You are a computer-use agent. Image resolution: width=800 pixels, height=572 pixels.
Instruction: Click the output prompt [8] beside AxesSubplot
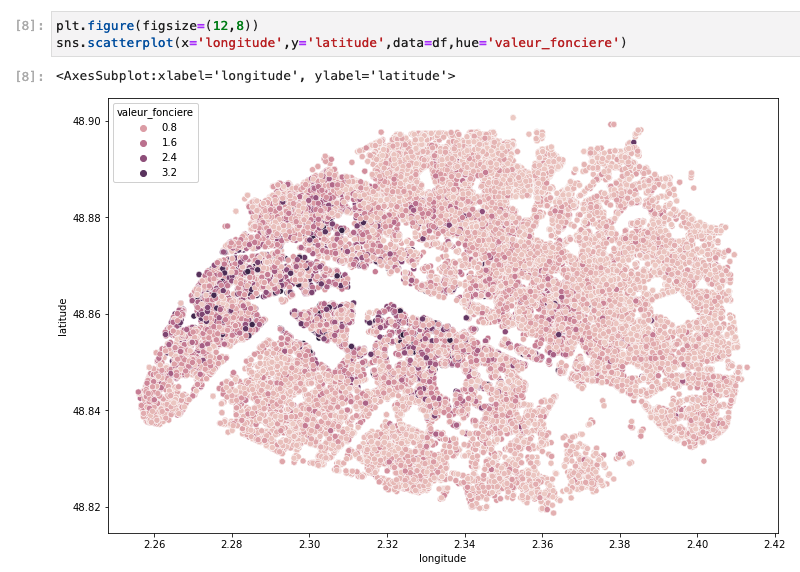click(x=30, y=76)
